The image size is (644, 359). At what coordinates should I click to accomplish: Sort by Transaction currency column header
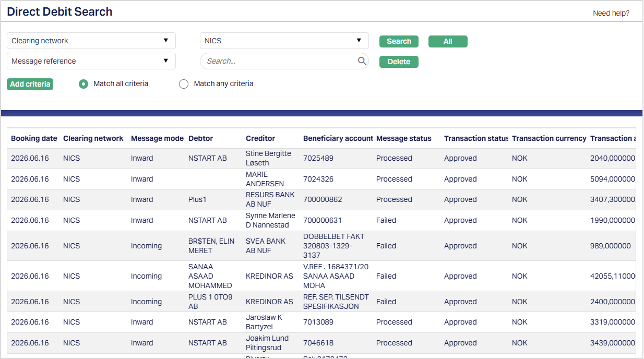549,138
